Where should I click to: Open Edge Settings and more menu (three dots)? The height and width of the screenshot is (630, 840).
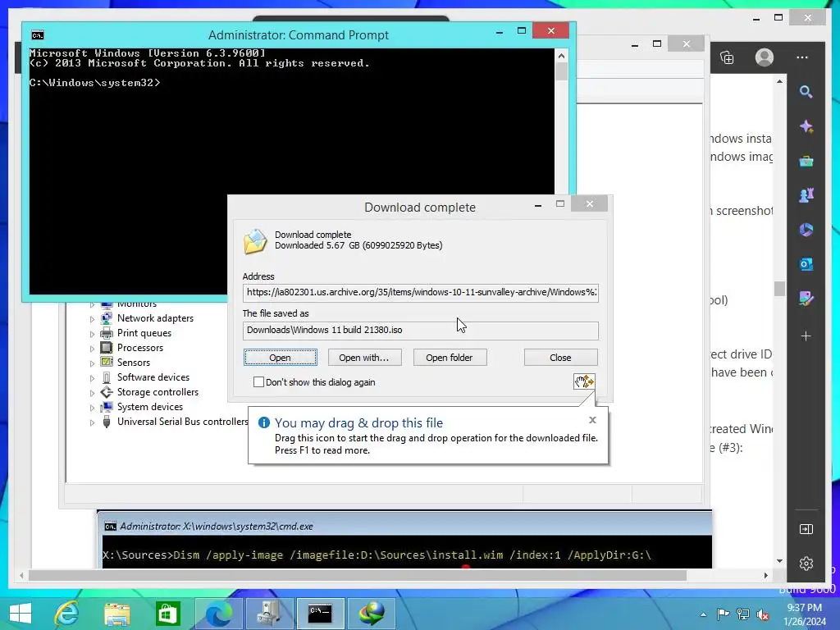(802, 57)
